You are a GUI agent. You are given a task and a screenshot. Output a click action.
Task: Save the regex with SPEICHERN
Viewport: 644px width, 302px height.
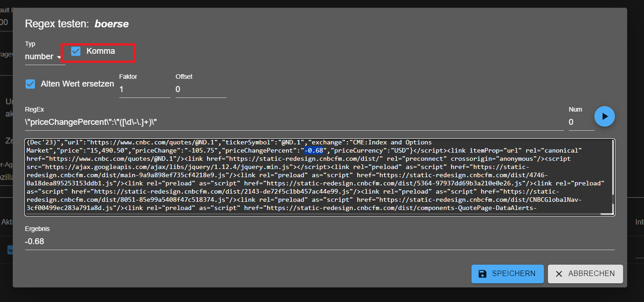click(x=507, y=274)
